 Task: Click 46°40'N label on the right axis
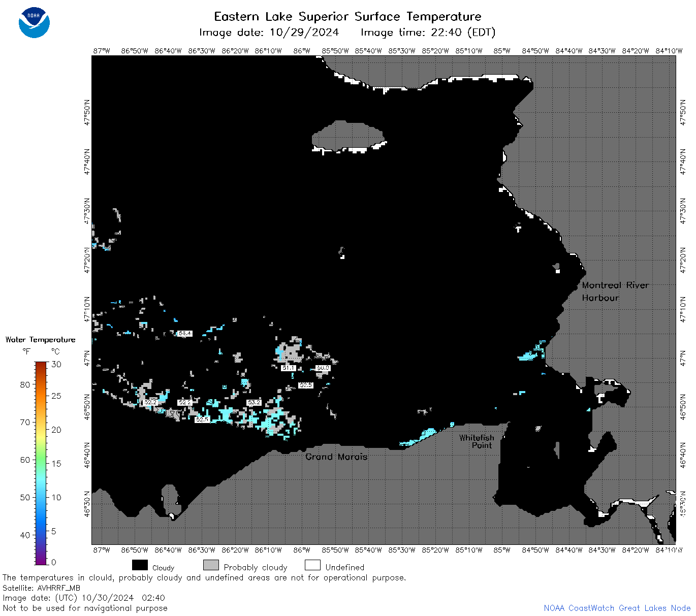[x=683, y=456]
